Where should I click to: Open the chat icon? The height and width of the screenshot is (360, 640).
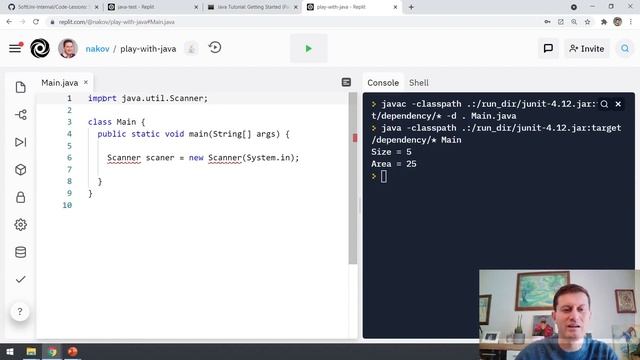548,49
